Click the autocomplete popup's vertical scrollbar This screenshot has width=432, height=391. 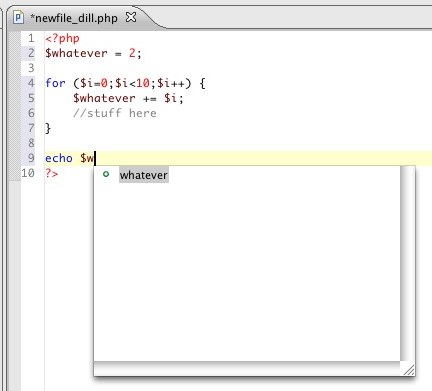coord(408,263)
